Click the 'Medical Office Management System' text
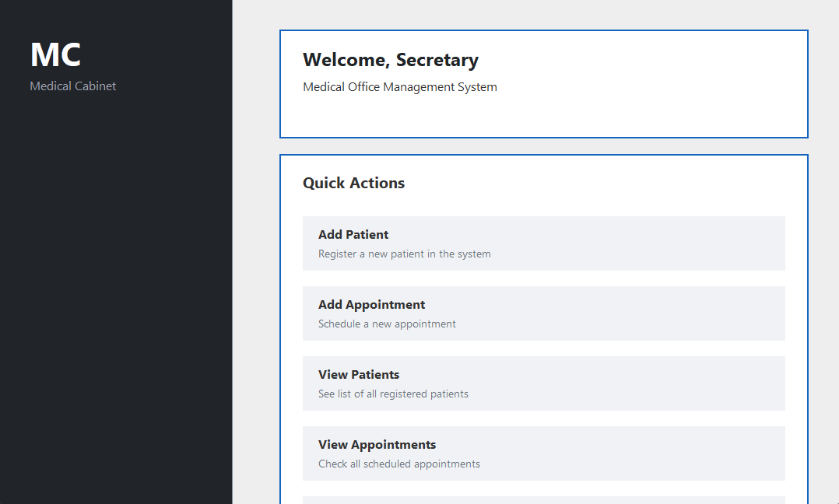Viewport: 839px width, 504px height. pos(400,87)
